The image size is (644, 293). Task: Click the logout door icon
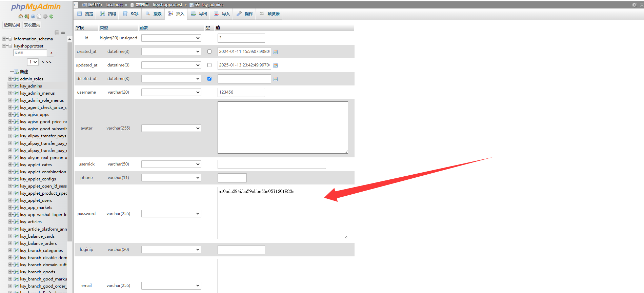tap(27, 16)
